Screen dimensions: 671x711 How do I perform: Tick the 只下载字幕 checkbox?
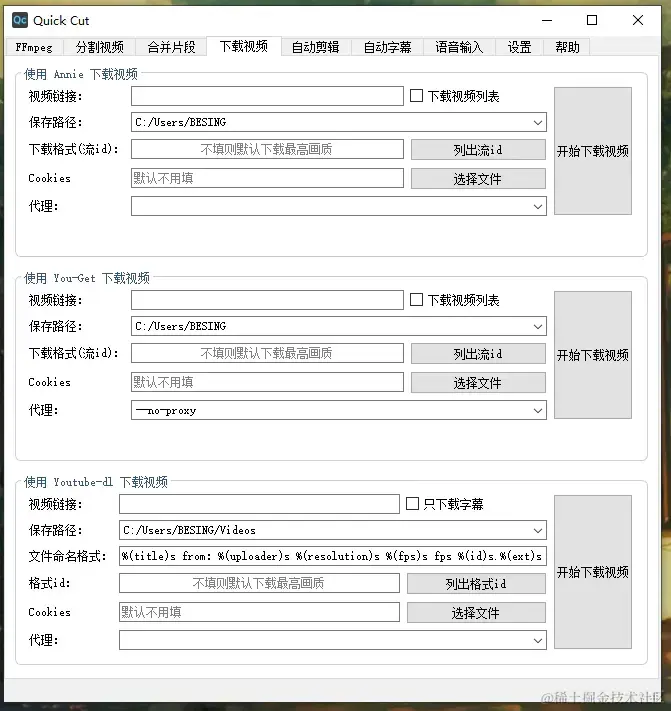[x=412, y=504]
